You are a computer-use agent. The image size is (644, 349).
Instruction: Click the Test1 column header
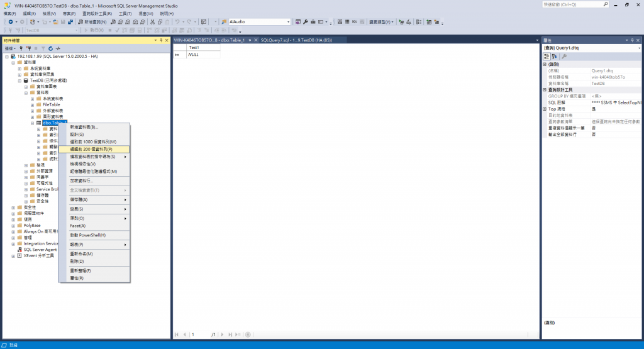[203, 48]
